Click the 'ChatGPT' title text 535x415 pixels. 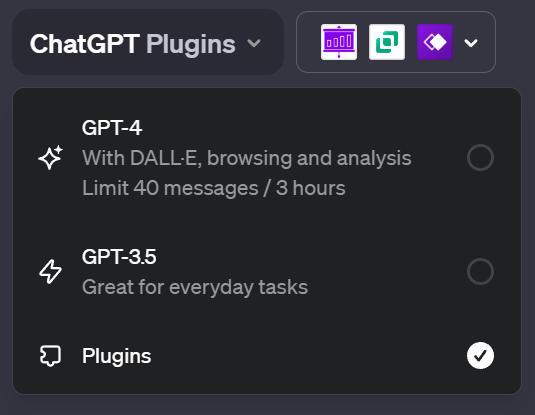click(x=85, y=44)
